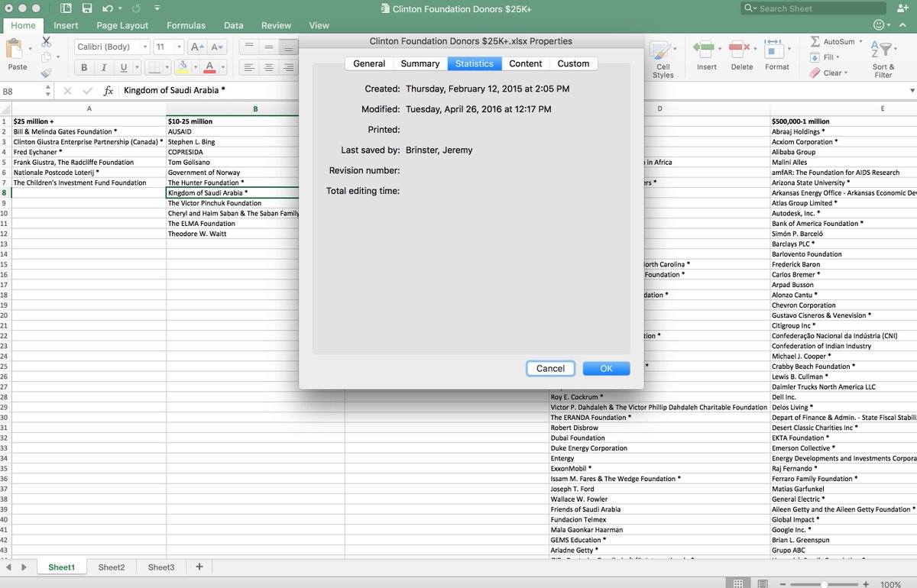Click Cancel in the Properties dialog
The image size is (917, 588).
550,368
